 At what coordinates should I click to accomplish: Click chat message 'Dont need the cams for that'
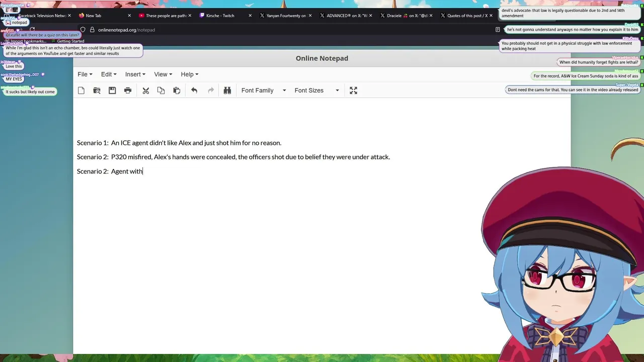point(573,90)
